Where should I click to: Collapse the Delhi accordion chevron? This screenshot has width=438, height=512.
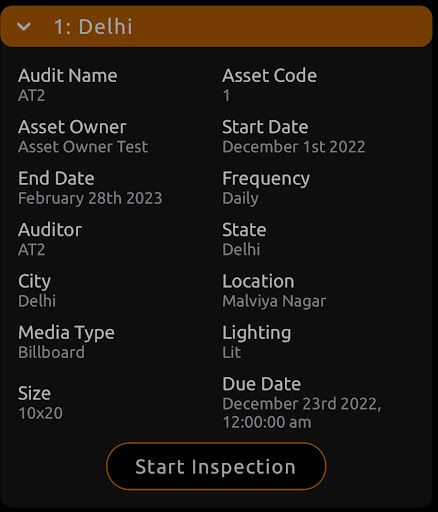(24, 26)
